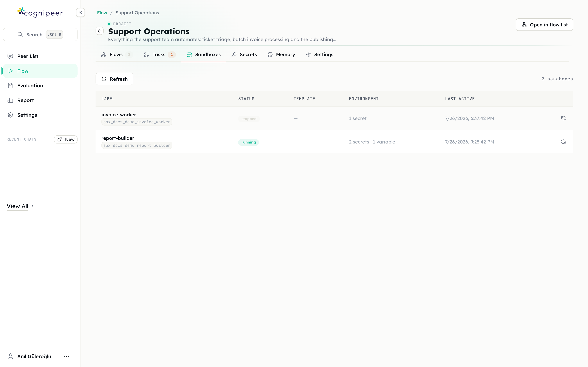
Task: Click the Peer List chat icon
Action: click(x=10, y=56)
